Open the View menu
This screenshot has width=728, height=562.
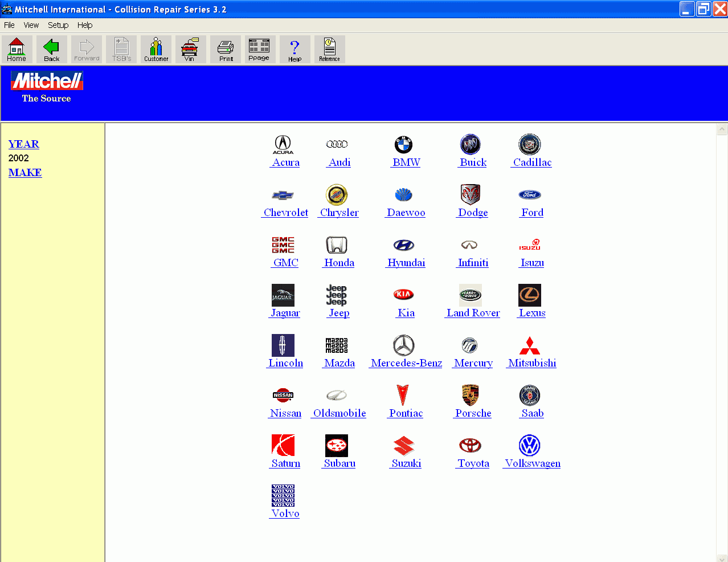[31, 25]
